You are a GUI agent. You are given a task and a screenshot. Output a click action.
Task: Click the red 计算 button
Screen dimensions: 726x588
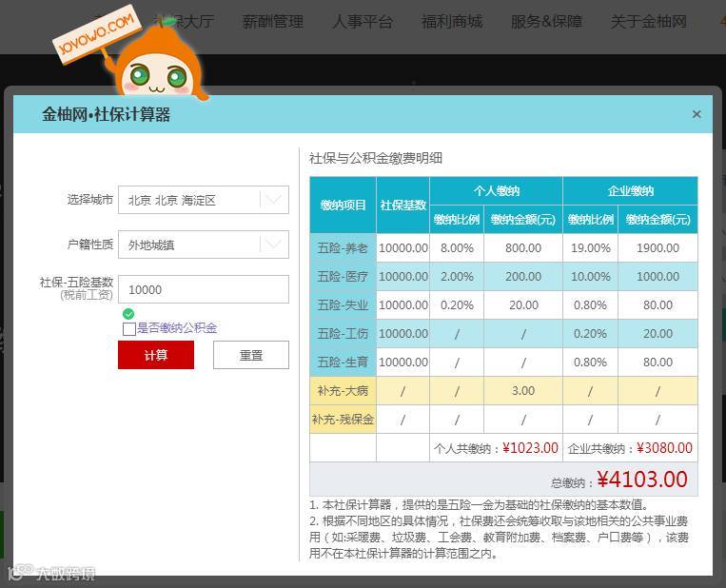[x=156, y=355]
